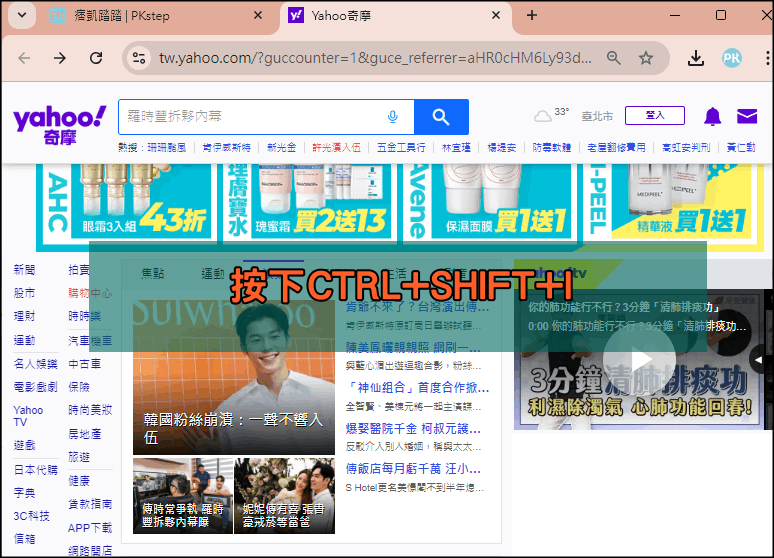Read headline 「神仙組合」首度合作
The image size is (774, 558).
tap(417, 388)
